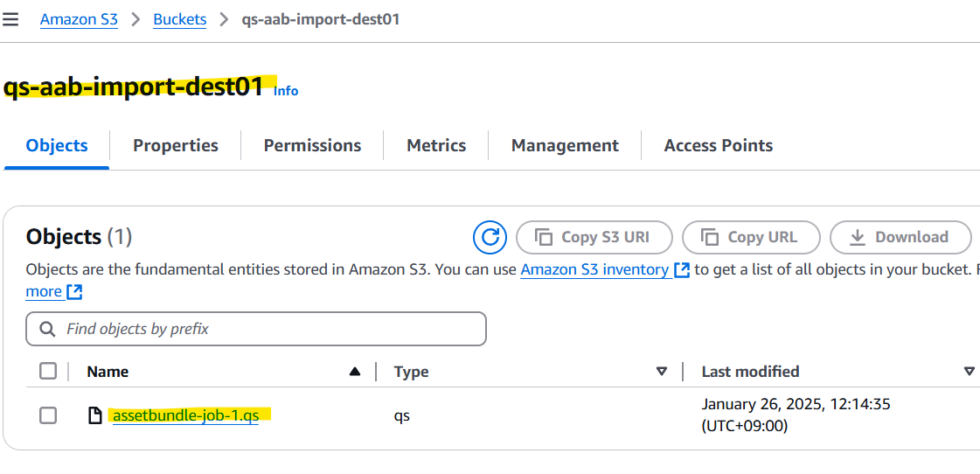Check the assetbundle-job-1.qs row checkbox
This screenshot has height=474, width=980.
[48, 415]
